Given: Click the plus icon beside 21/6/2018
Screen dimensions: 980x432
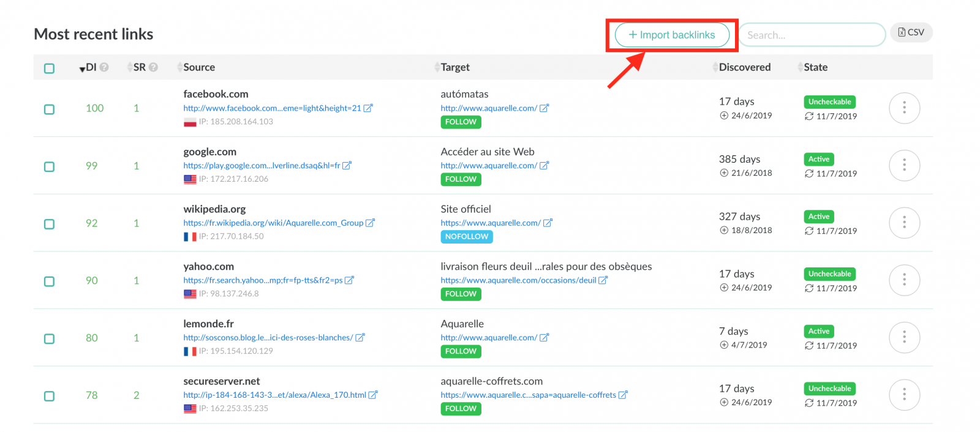Looking at the screenshot, I should click(x=724, y=173).
